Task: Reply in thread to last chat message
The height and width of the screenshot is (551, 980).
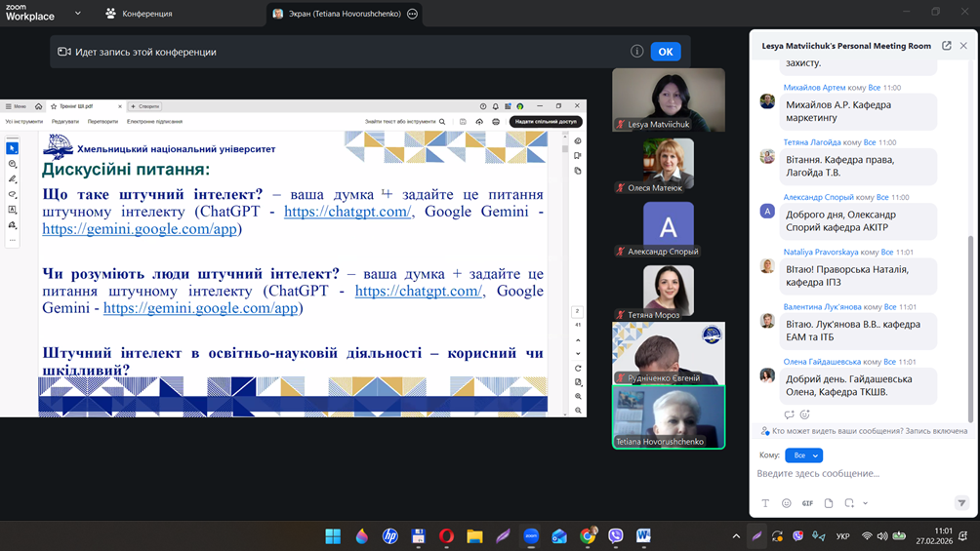Action: click(790, 414)
